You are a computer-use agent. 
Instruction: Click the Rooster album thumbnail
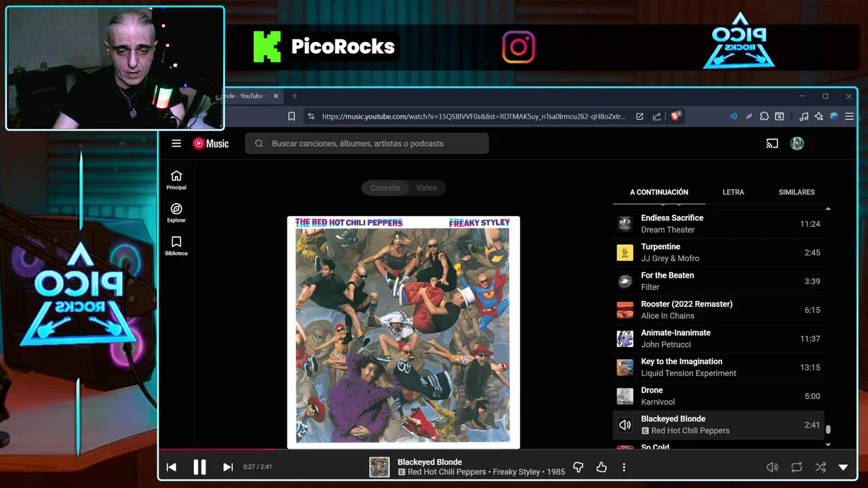[625, 310]
